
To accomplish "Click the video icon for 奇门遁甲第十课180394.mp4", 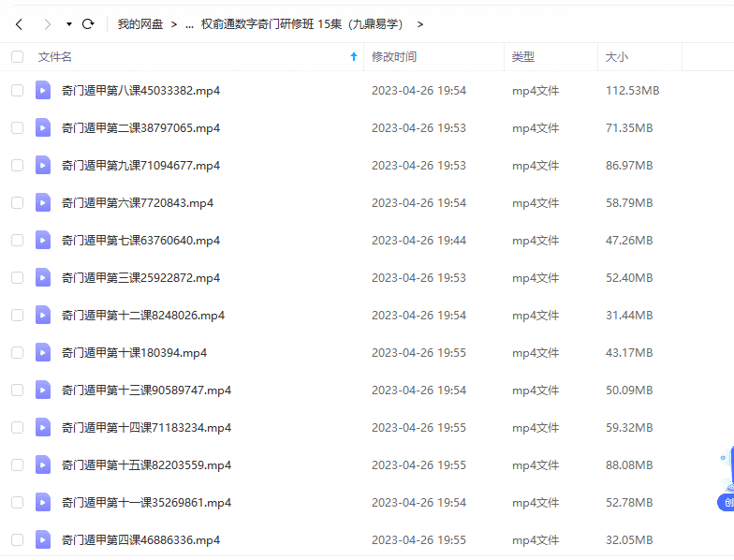I will click(x=43, y=353).
